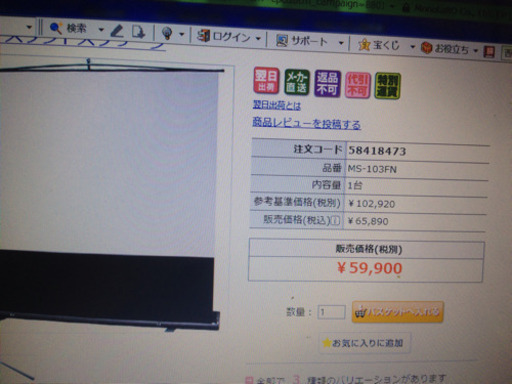
Task: Expand the サポート dropdown arrow
Action: point(341,43)
